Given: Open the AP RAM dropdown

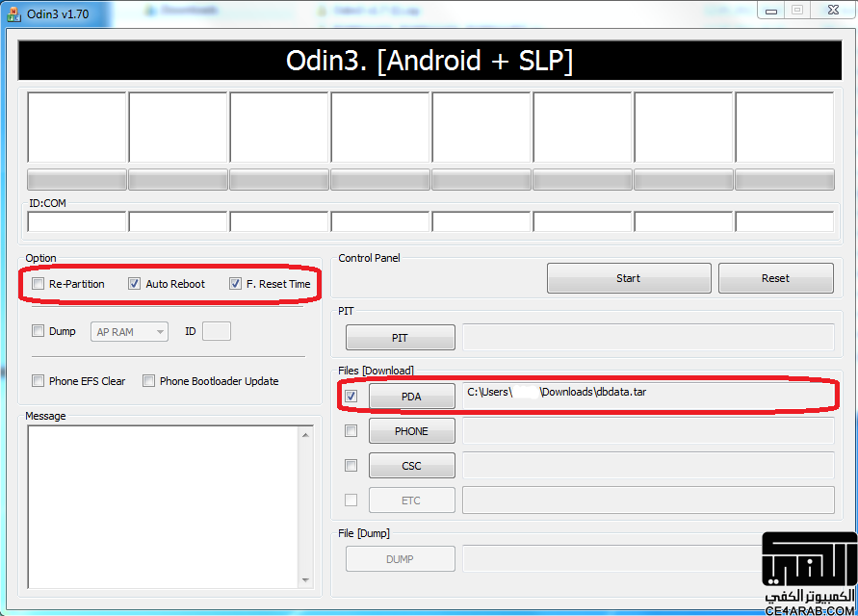Looking at the screenshot, I should [x=129, y=331].
